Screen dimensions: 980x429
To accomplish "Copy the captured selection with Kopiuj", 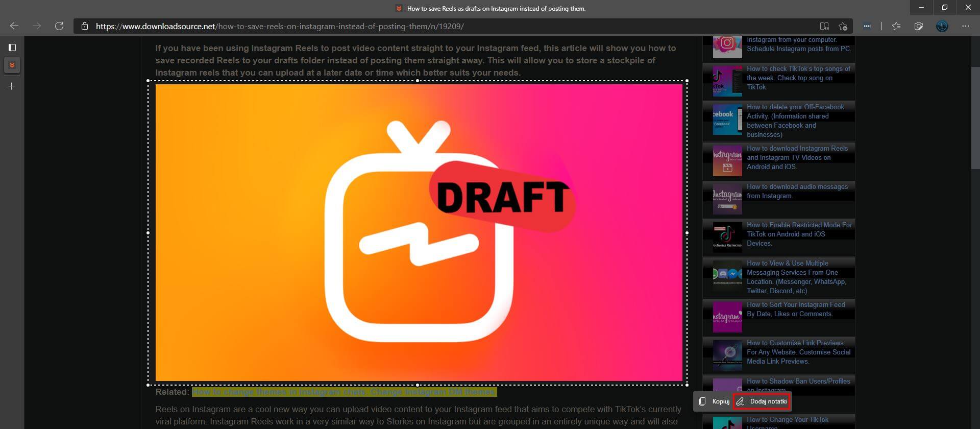I will pyautogui.click(x=715, y=401).
